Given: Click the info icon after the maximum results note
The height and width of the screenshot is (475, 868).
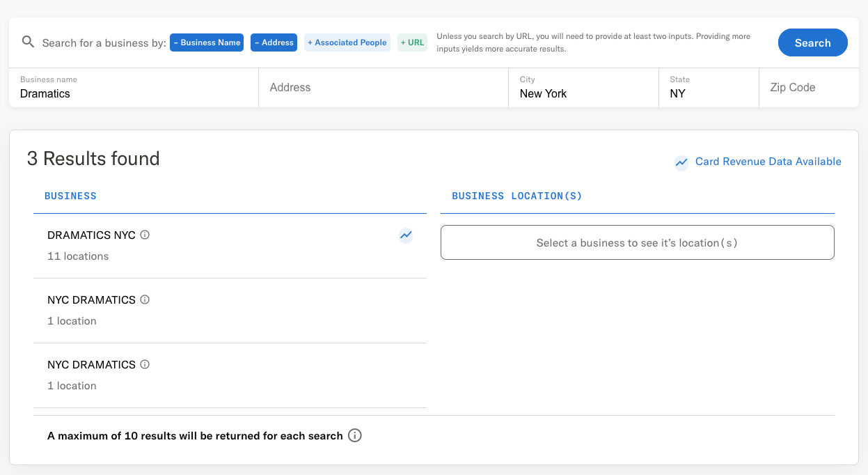Looking at the screenshot, I should point(355,435).
